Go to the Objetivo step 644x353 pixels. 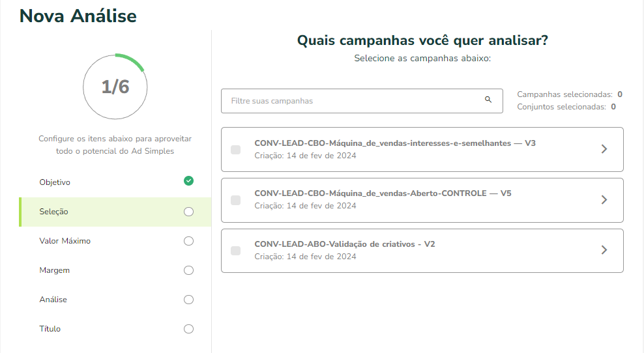pyautogui.click(x=55, y=182)
